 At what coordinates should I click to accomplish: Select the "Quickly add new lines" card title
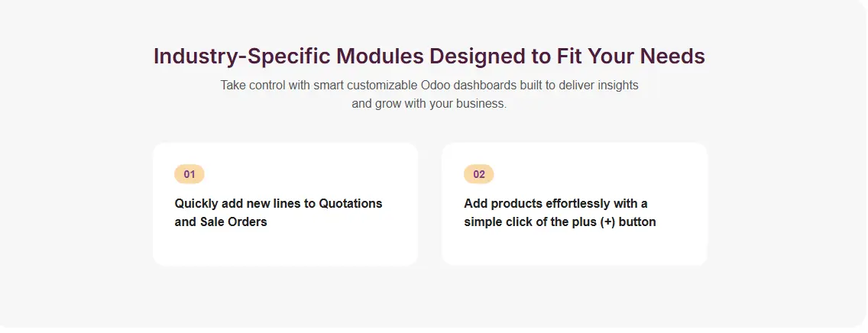point(278,212)
